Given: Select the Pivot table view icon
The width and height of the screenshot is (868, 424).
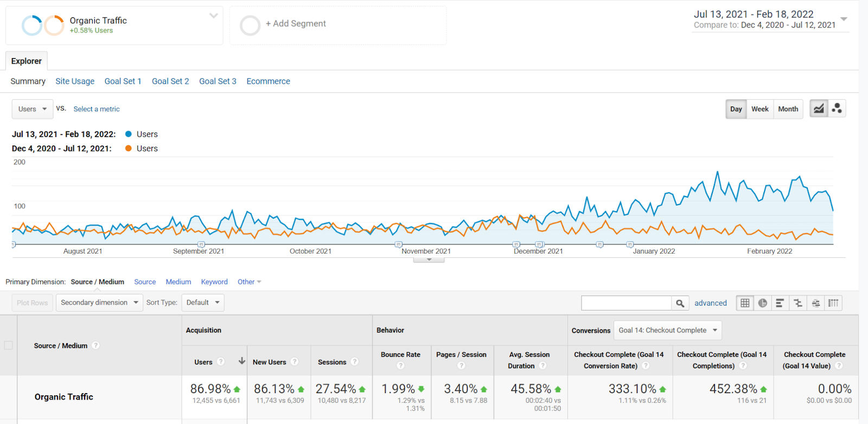Looking at the screenshot, I should pyautogui.click(x=833, y=303).
